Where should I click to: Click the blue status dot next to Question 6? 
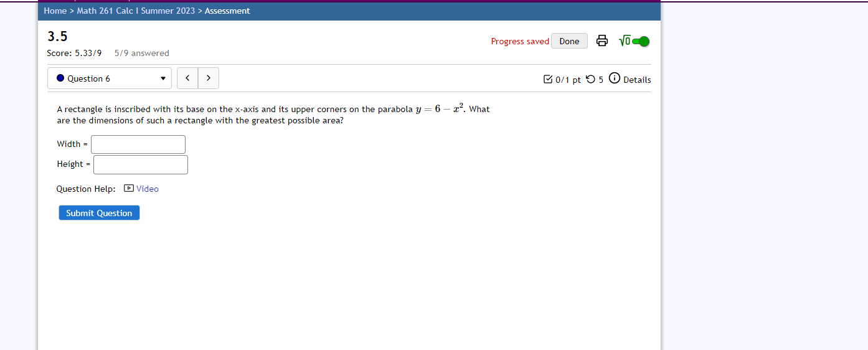coord(60,78)
